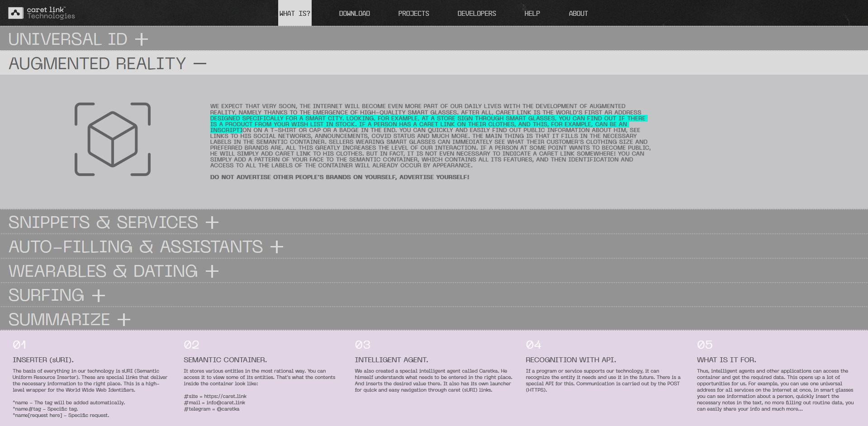Expand the SUMMARIZE section
The image size is (868, 426).
point(69,320)
